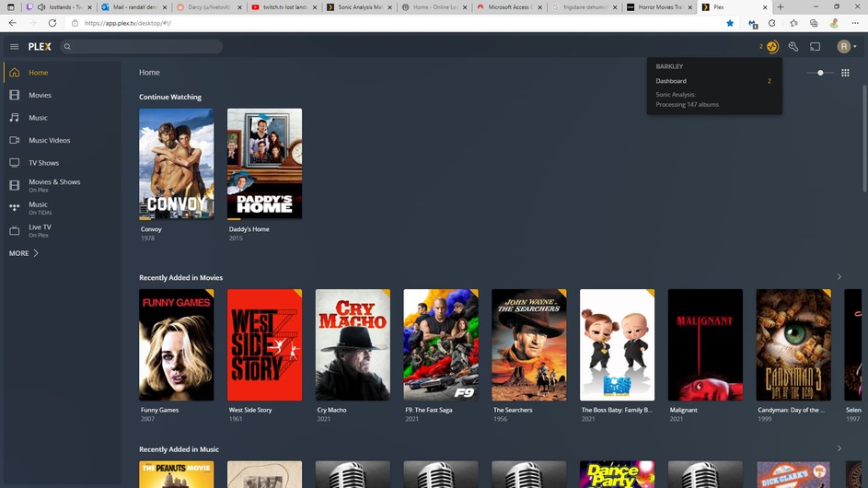Screen dimensions: 868x488
Task: Click the bookmark star in address bar
Action: 730,23
